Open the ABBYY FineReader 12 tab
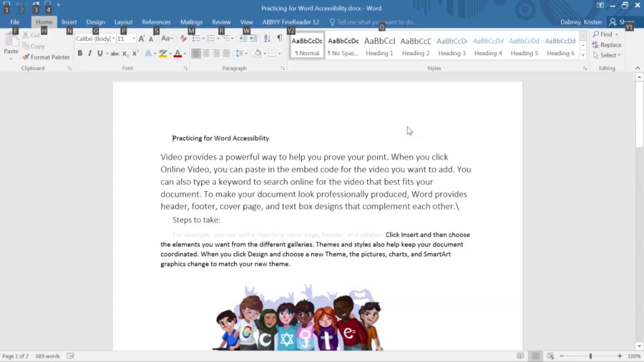The height and width of the screenshot is (362, 644). [x=291, y=22]
